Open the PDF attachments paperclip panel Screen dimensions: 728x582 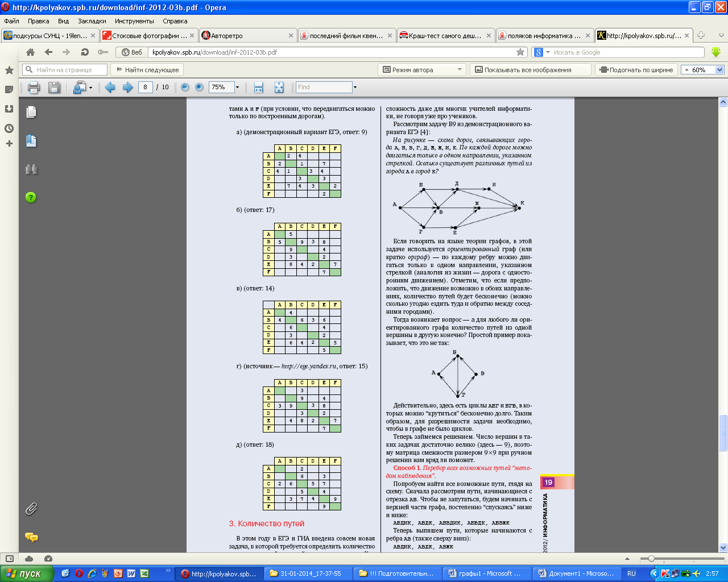31,509
